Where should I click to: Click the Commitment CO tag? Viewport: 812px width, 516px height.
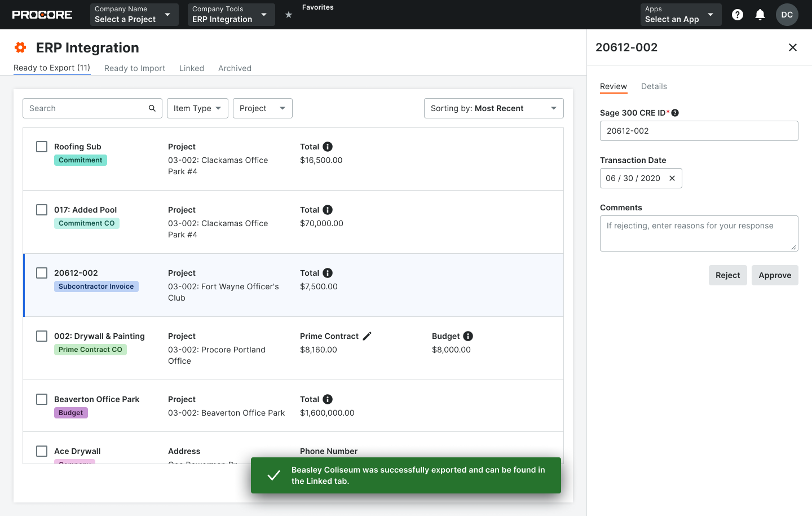[x=87, y=223]
